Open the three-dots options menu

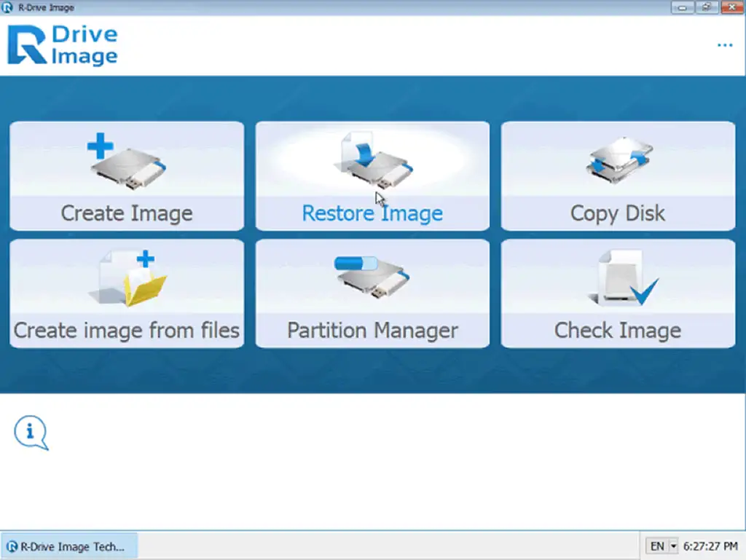(725, 45)
